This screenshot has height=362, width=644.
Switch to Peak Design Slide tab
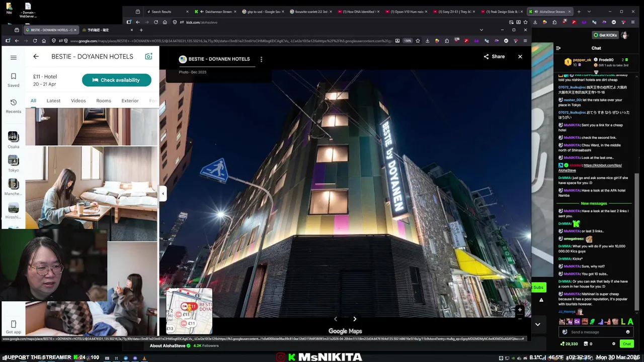coord(502,12)
